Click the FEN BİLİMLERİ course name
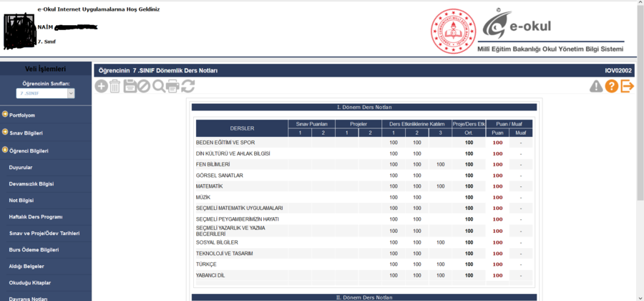644x301 pixels. pyautogui.click(x=213, y=165)
